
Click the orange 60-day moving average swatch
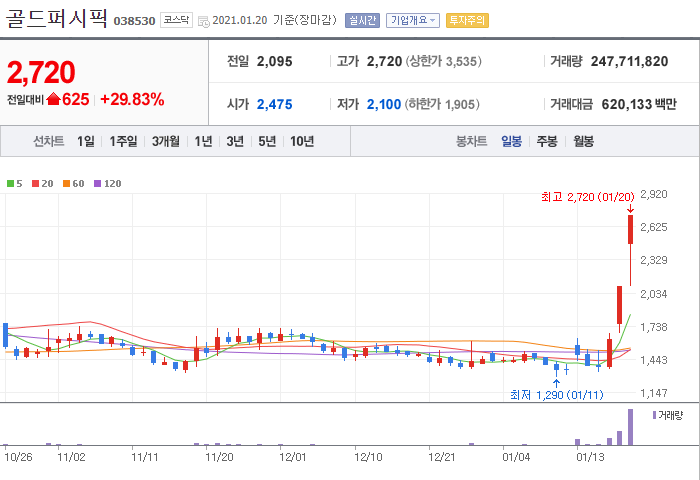67,184
